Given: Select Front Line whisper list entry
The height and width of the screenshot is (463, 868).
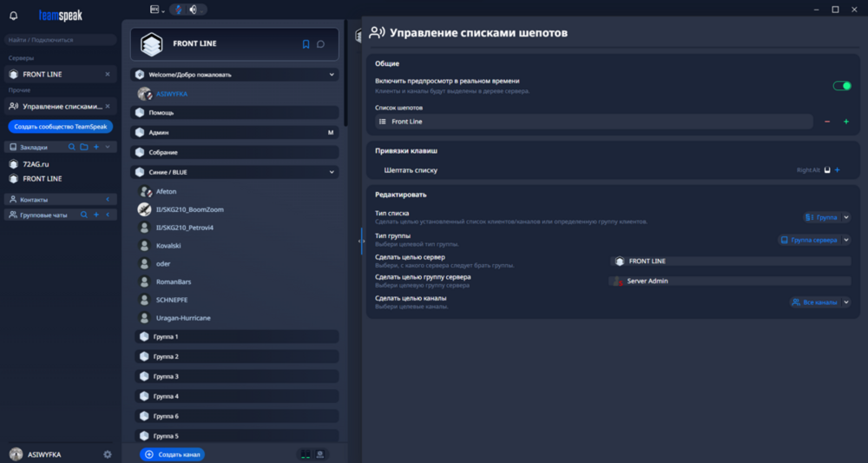Looking at the screenshot, I should click(594, 122).
